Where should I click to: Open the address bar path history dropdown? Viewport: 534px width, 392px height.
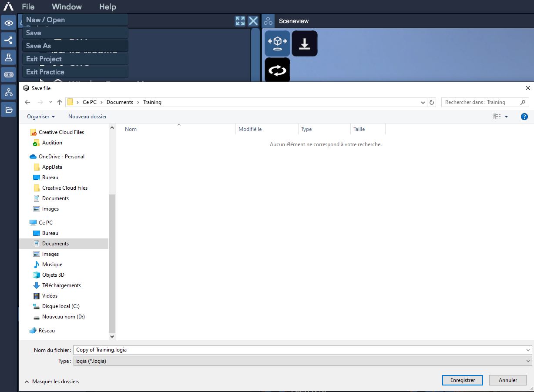tap(423, 103)
